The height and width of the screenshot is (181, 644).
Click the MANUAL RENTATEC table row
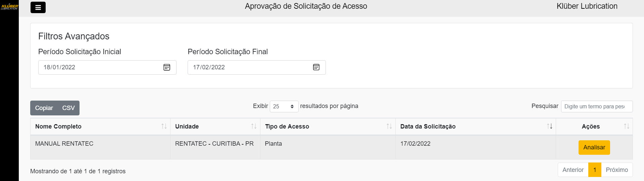101,147
